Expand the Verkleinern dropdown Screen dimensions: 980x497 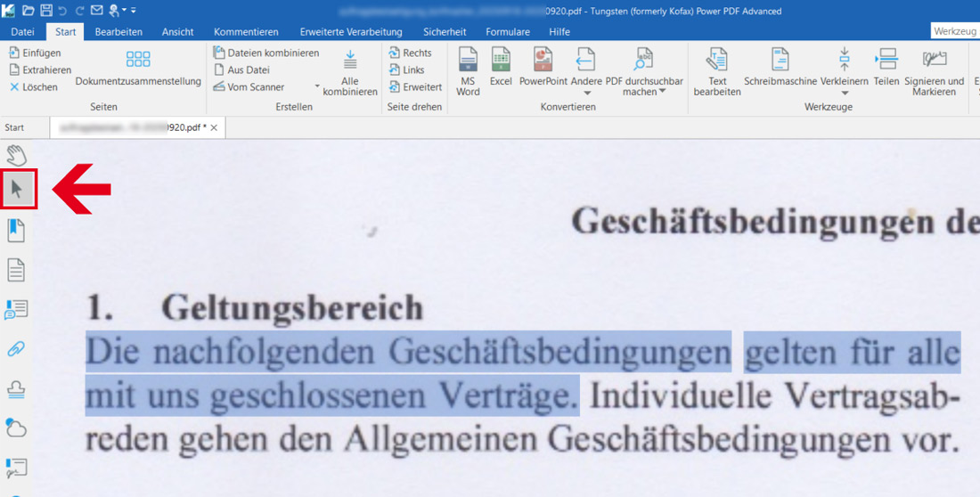(x=845, y=93)
